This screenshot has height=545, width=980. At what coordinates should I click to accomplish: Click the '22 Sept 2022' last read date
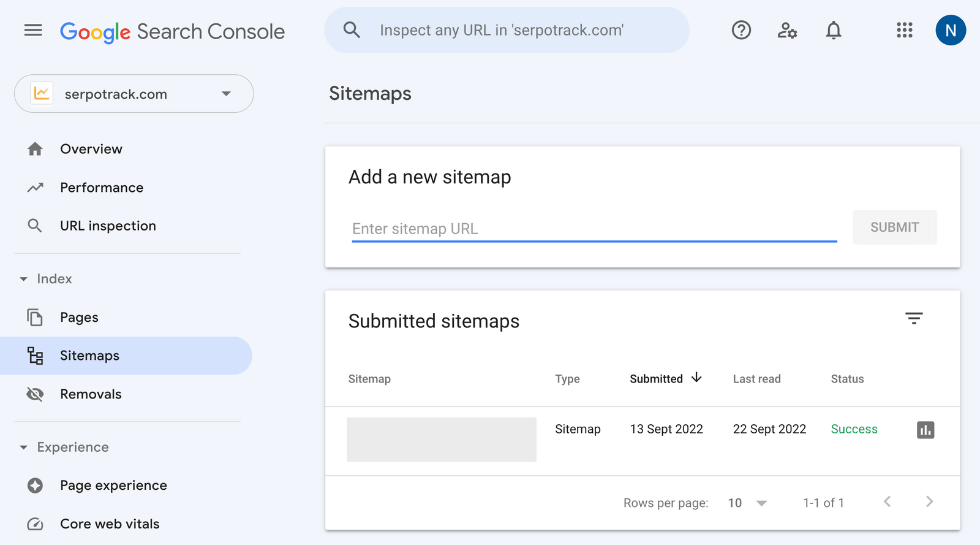click(769, 429)
